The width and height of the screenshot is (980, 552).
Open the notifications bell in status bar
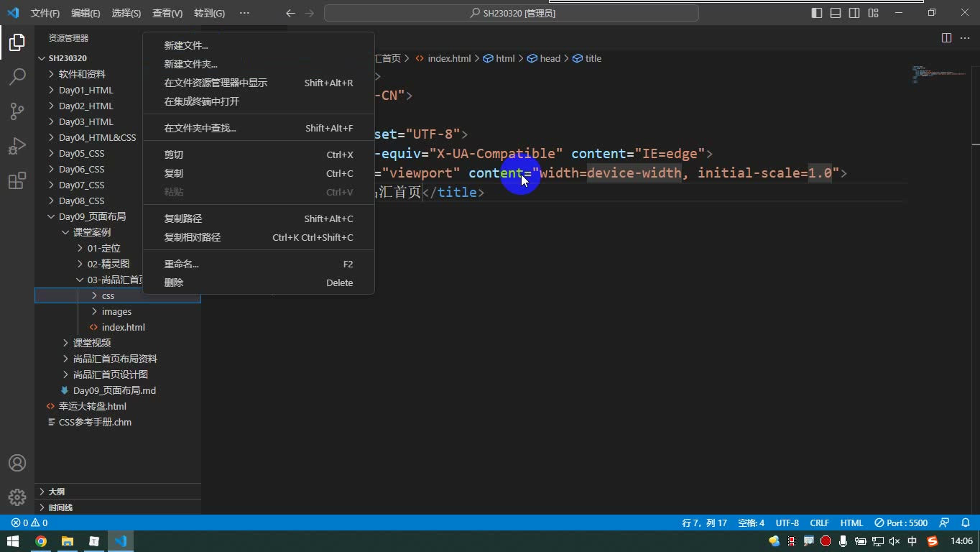pos(966,523)
